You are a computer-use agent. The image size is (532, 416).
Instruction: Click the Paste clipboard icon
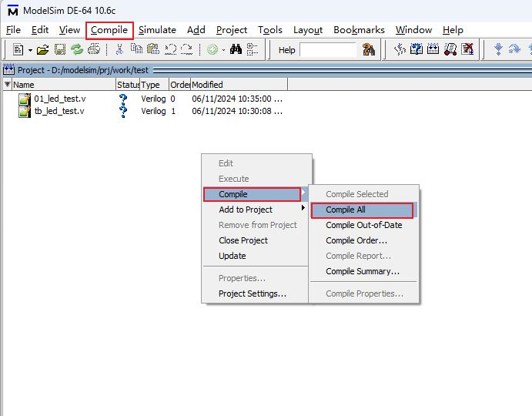(x=153, y=49)
